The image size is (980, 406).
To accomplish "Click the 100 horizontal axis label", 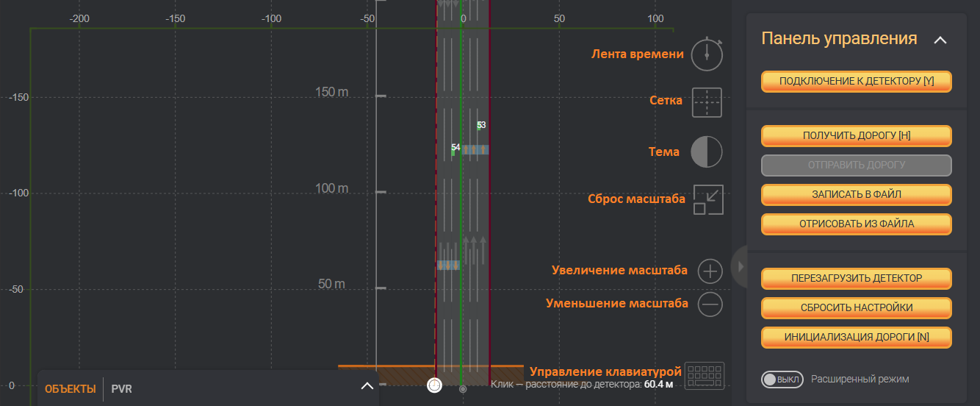I will 656,18.
